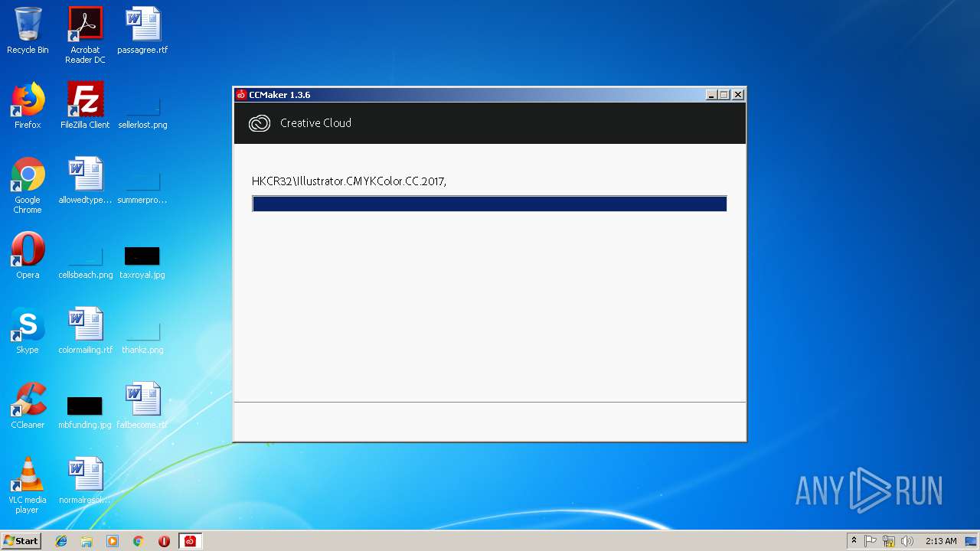Click the Creative Cloud logo in CCMaker

260,123
